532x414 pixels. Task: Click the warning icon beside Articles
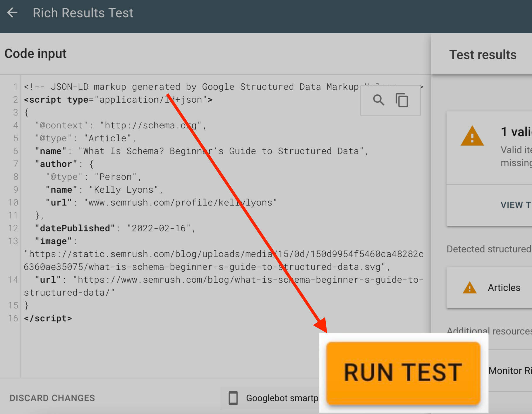[x=470, y=287]
